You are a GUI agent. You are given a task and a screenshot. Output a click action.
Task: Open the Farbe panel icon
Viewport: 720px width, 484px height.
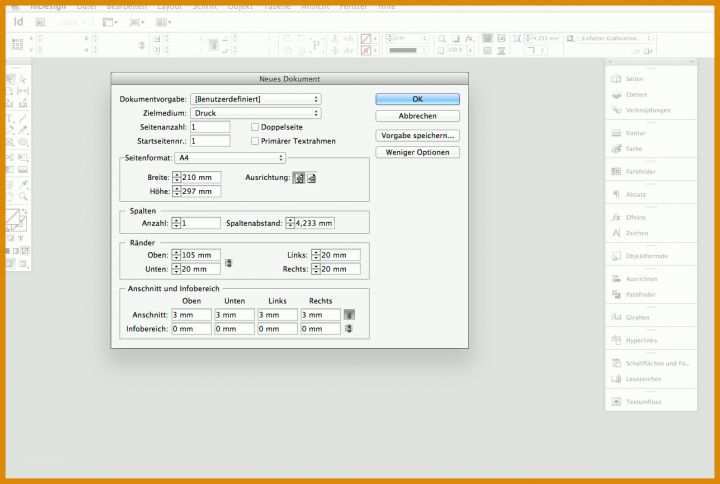click(616, 149)
